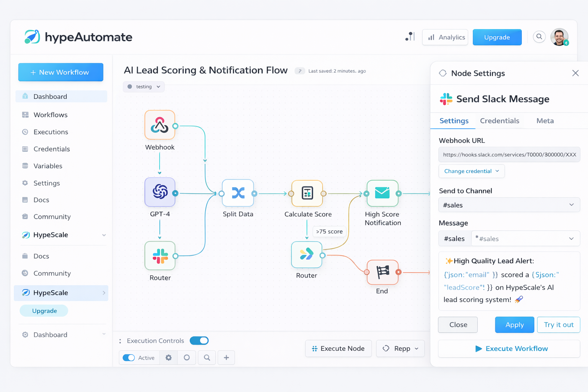This screenshot has height=392, width=588.
Task: Select the High Score Notification node
Action: 382,193
